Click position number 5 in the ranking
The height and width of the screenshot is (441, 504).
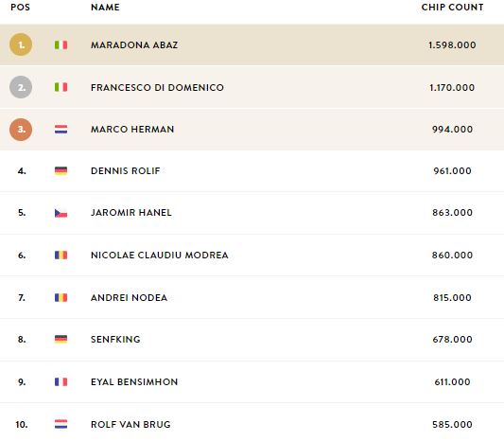tap(22, 213)
